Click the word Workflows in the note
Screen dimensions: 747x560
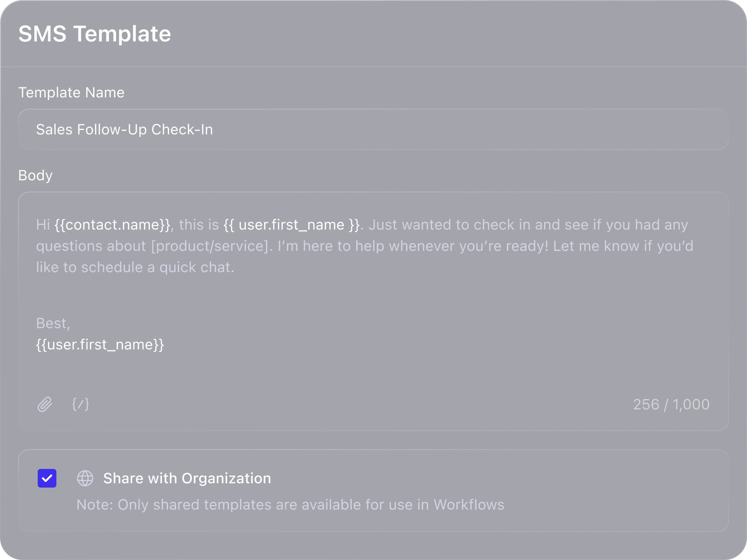coord(469,505)
